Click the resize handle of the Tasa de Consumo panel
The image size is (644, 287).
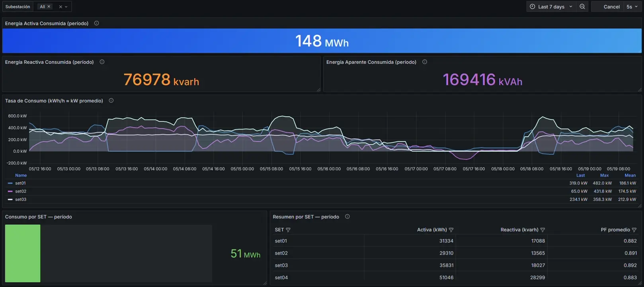639,206
